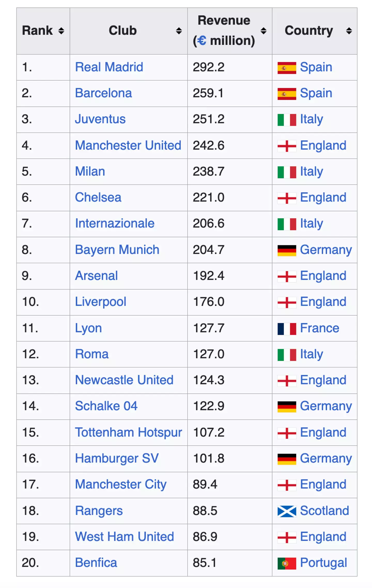The image size is (372, 588).
Task: Click the England country link beside Arsenal
Action: click(x=323, y=276)
